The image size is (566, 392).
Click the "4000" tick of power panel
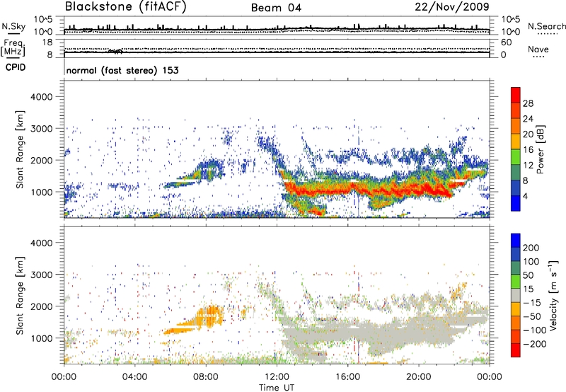point(41,97)
